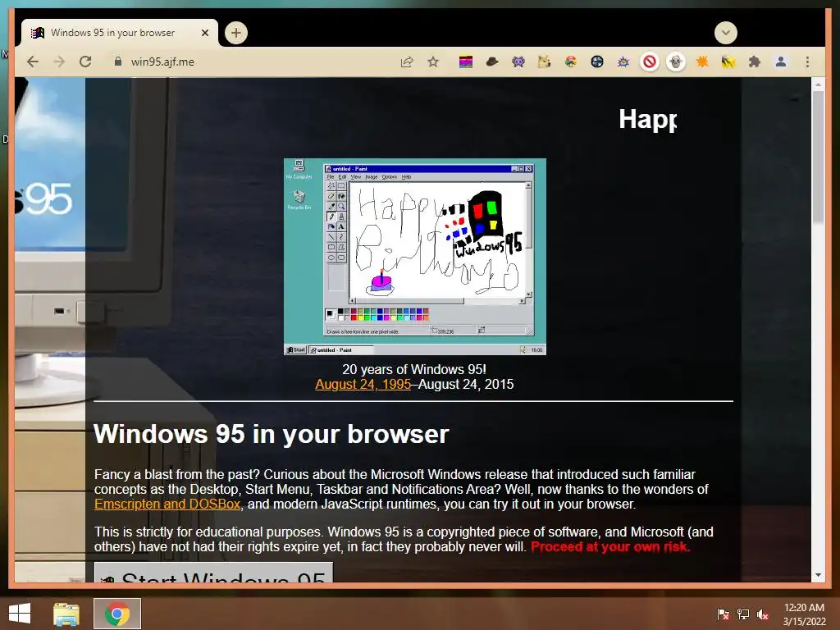Click the yellow cat extension icon
Viewport: 840px width, 630px height.
(545, 62)
